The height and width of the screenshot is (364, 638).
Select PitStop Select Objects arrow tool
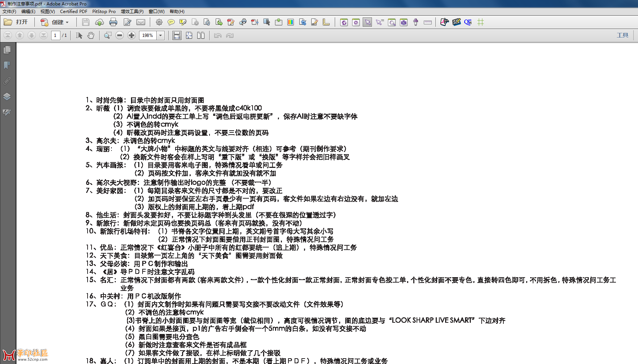[x=368, y=22]
